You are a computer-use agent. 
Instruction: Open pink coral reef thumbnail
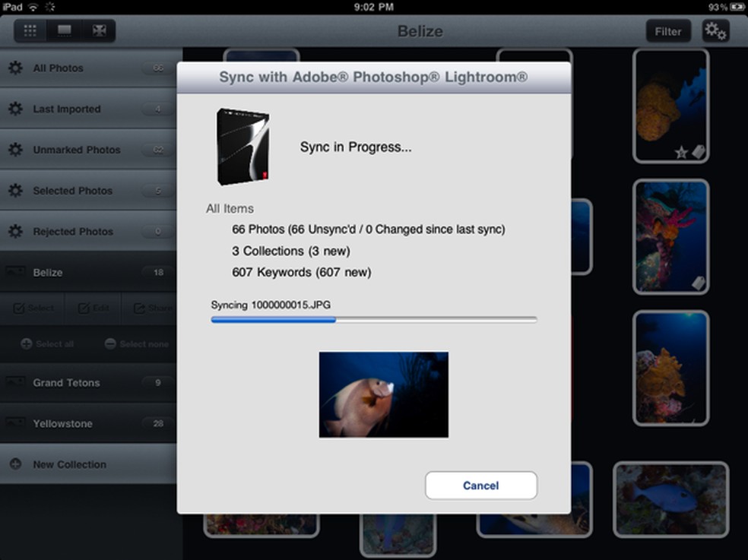click(x=670, y=237)
